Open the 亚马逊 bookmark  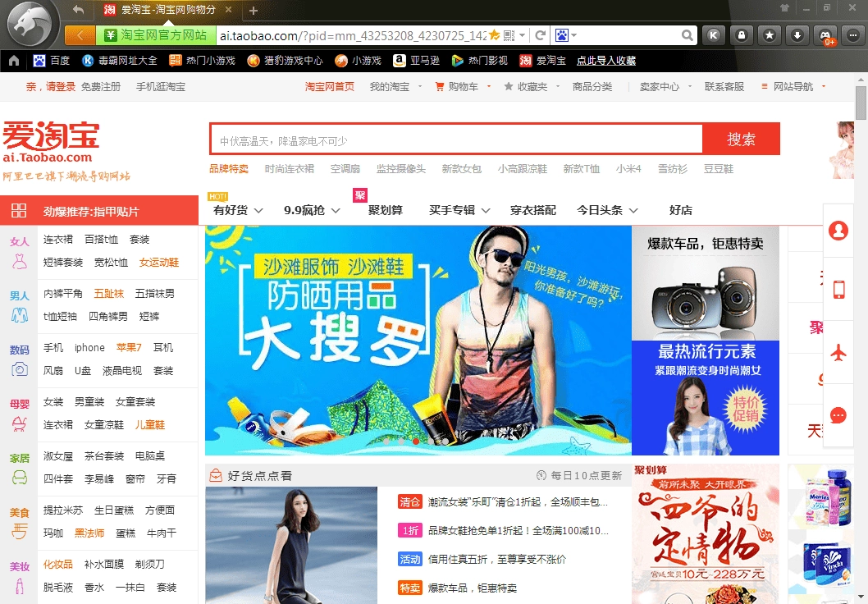pos(416,61)
